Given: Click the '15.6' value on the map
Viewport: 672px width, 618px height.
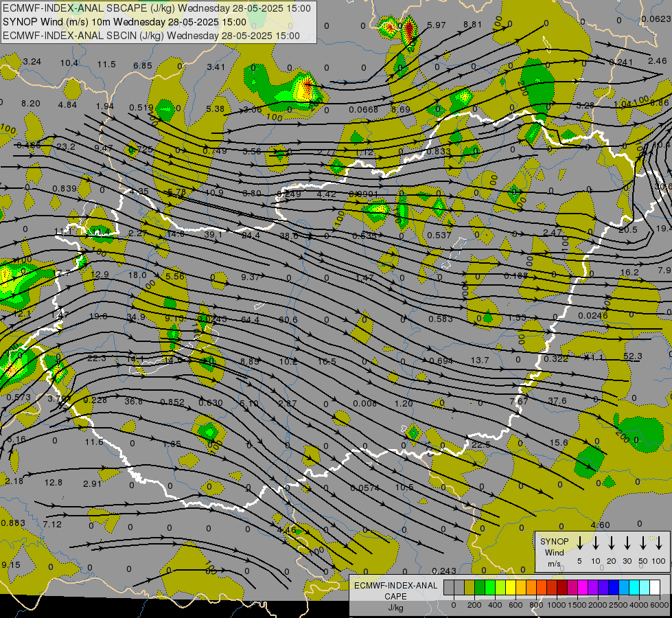Looking at the screenshot, I should tap(559, 442).
